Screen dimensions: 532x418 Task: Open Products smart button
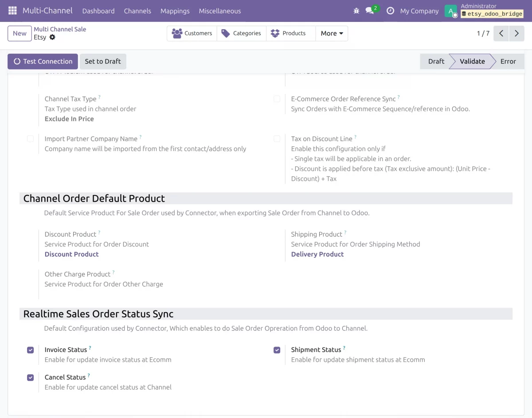(291, 33)
